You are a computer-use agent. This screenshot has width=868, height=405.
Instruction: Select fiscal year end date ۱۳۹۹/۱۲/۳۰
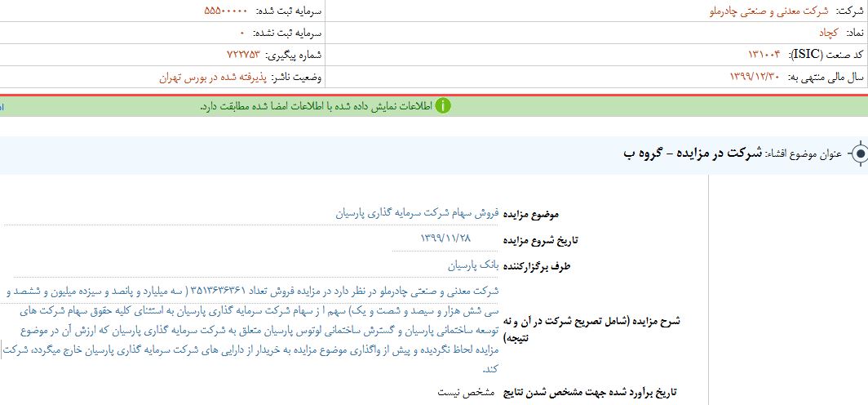[x=755, y=77]
